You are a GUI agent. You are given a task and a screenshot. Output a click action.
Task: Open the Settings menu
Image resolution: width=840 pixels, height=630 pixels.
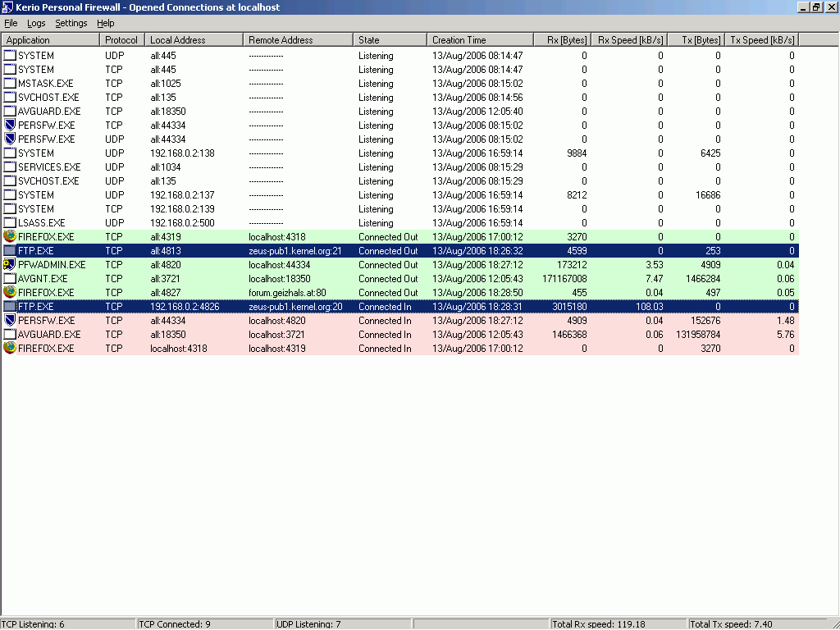point(71,23)
